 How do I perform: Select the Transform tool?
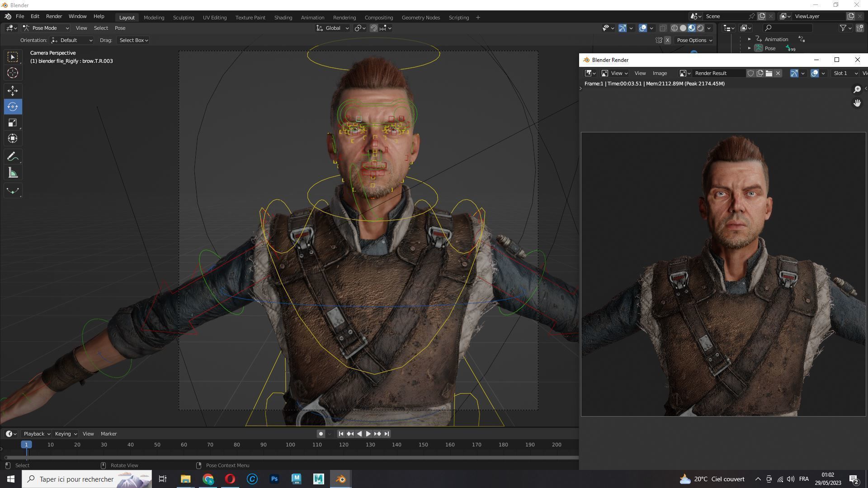(13, 138)
